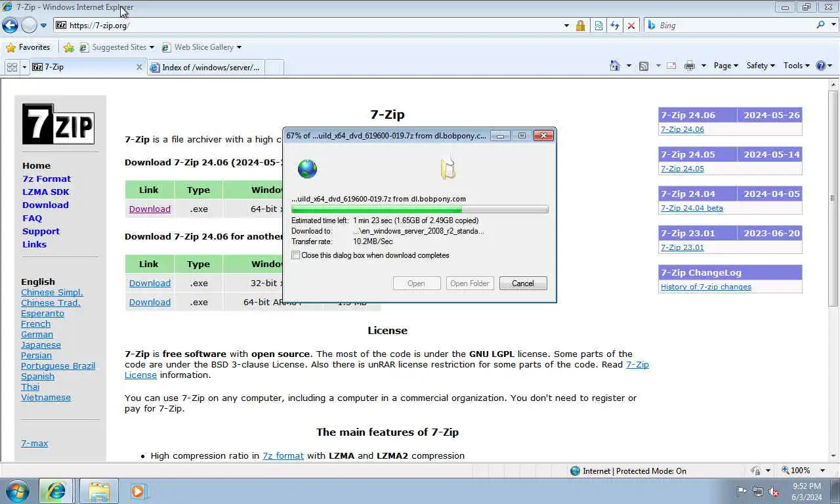Click the Help question mark icon
The height and width of the screenshot is (504, 840).
point(820,66)
